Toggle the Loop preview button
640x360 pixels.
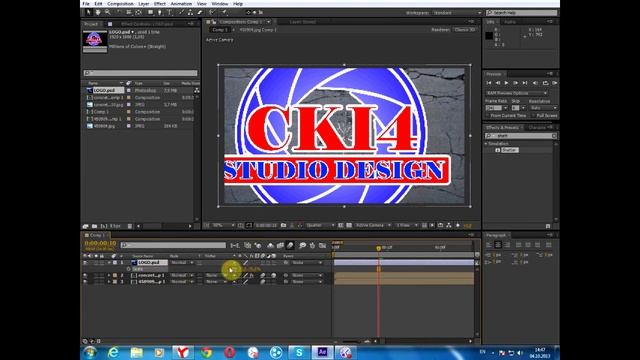(545, 83)
